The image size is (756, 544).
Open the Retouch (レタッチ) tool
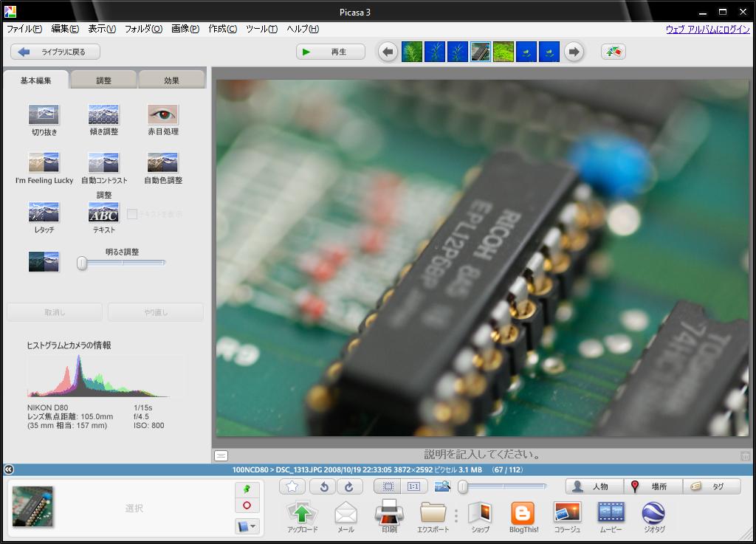(x=44, y=213)
